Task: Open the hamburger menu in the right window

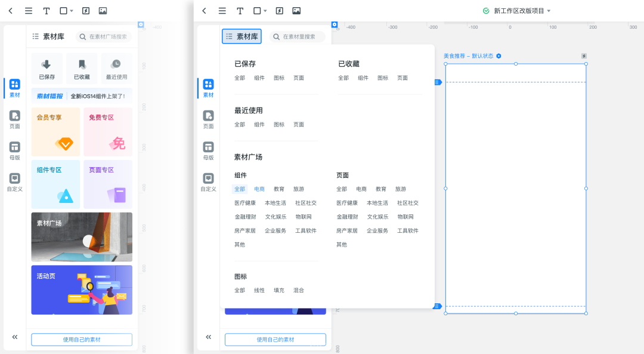Action: [x=222, y=11]
